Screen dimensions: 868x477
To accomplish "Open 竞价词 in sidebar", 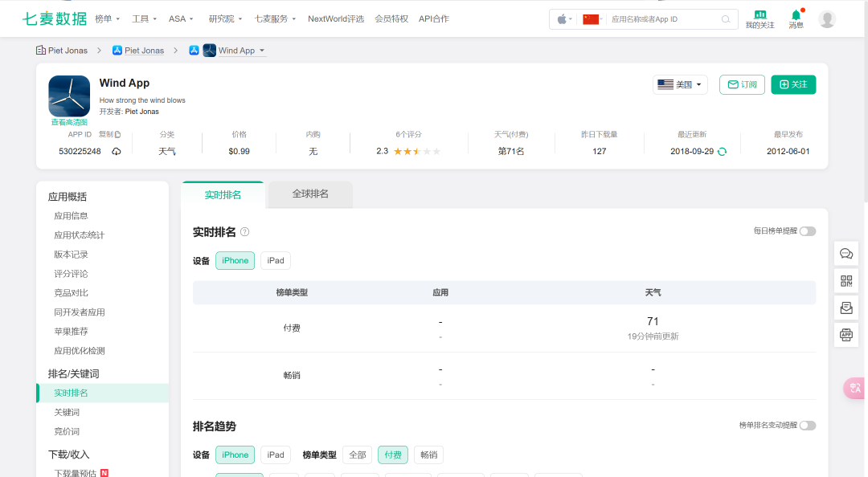I will (67, 431).
